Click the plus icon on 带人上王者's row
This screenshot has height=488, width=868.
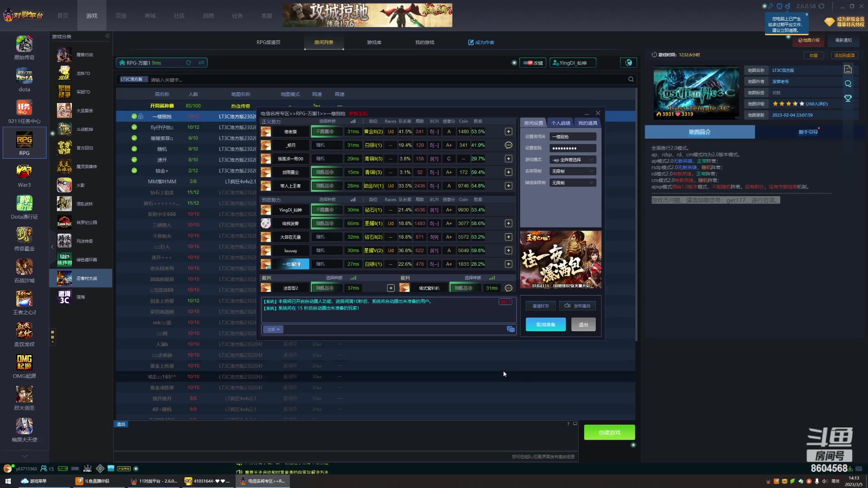pos(509,186)
